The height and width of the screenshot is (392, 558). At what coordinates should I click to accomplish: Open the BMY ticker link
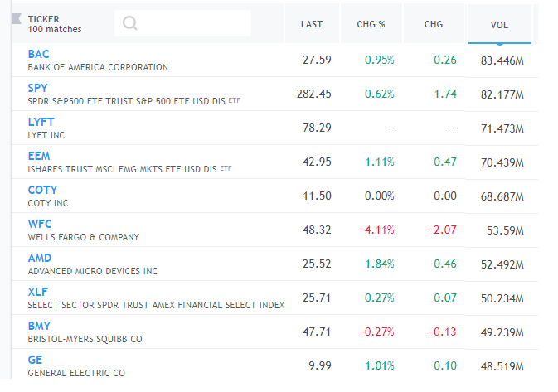[39, 326]
